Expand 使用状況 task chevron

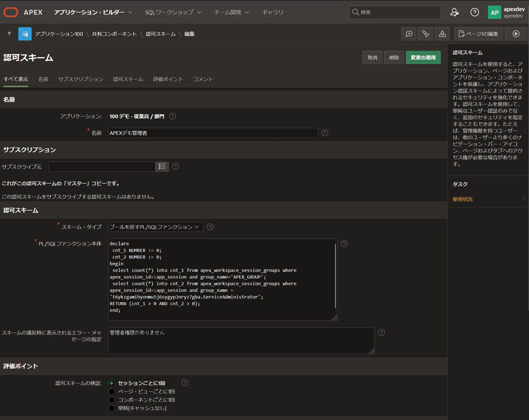524,199
